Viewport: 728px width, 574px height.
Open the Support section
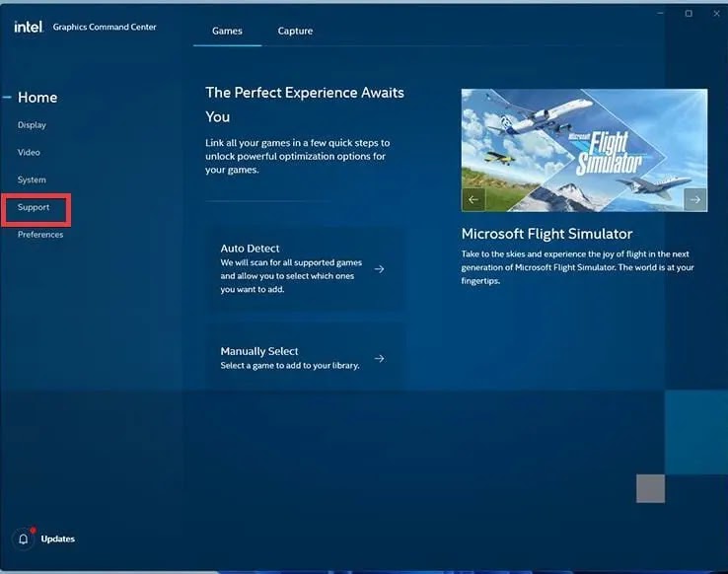pyautogui.click(x=34, y=207)
